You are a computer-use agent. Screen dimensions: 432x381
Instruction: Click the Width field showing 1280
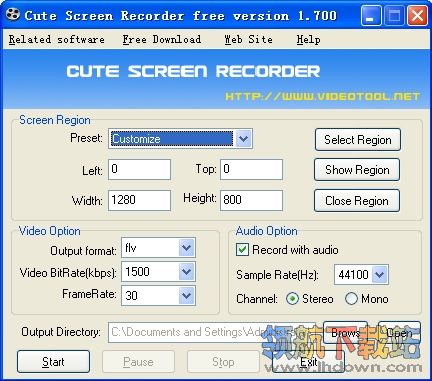pyautogui.click(x=139, y=200)
